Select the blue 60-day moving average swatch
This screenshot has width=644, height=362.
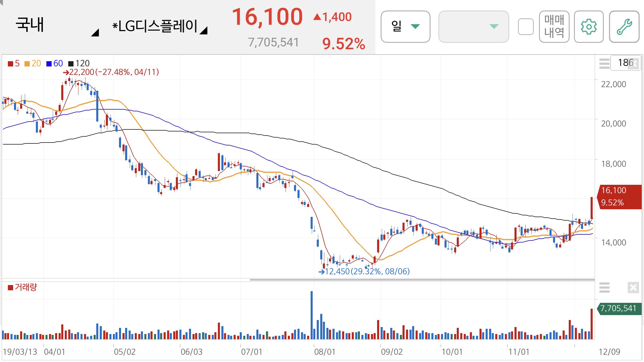(49, 64)
